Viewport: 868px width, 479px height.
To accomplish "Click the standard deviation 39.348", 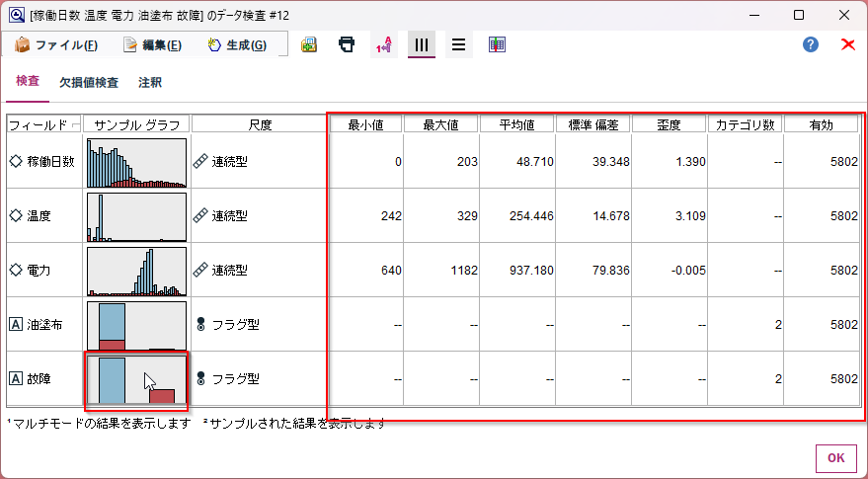I will (612, 162).
